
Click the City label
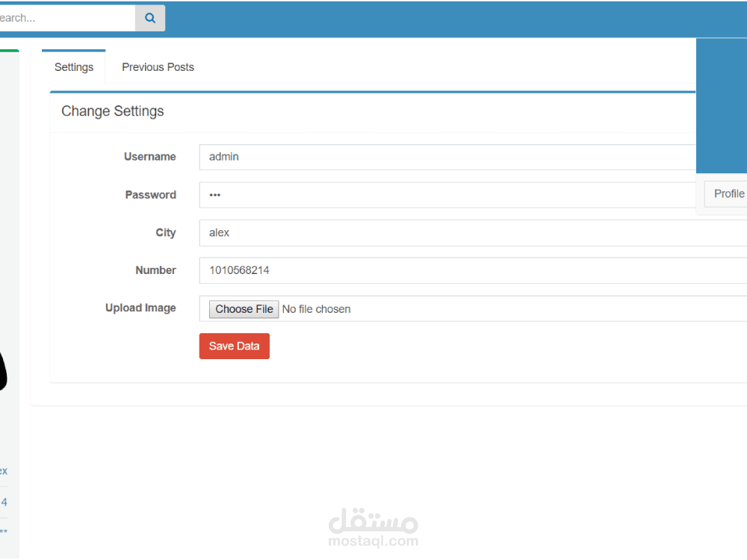point(166,233)
